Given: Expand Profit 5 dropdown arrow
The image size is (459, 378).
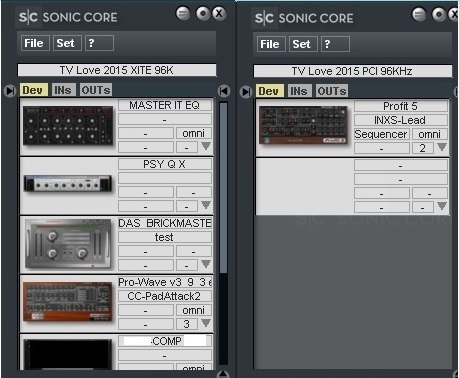Looking at the screenshot, I should click(442, 147).
